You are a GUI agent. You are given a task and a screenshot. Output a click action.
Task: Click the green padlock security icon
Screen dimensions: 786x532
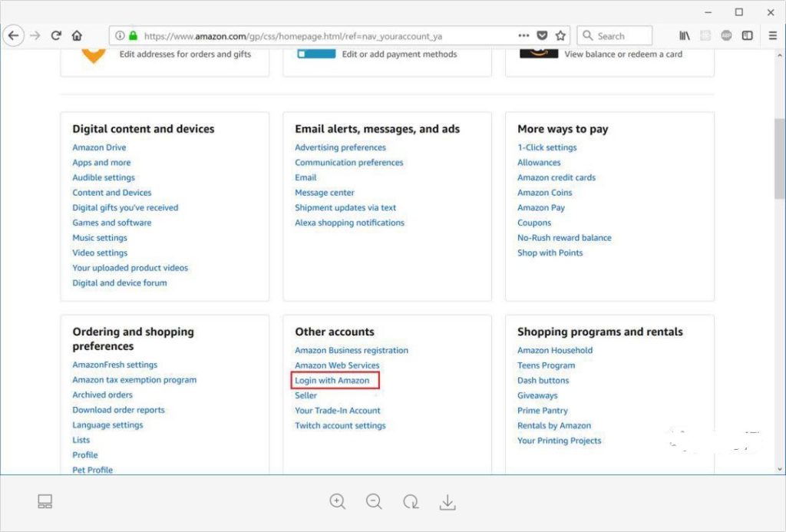coord(133,35)
